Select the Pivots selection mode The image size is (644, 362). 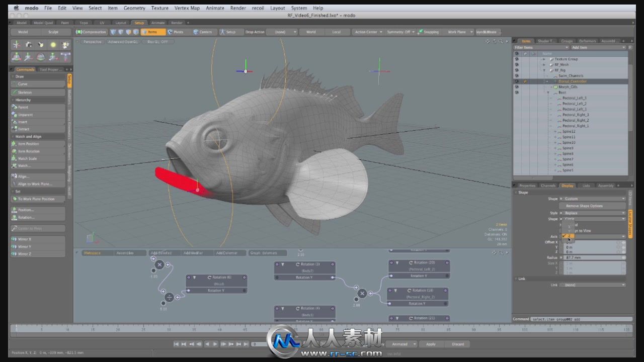176,32
